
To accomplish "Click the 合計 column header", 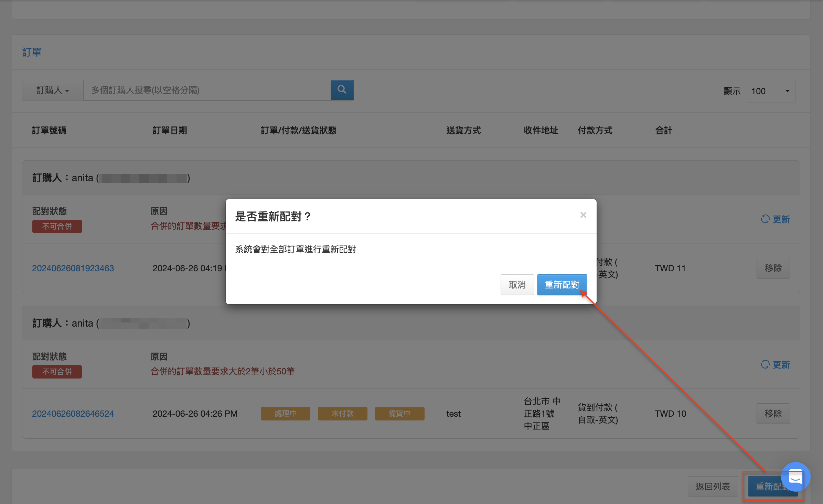I will 664,130.
